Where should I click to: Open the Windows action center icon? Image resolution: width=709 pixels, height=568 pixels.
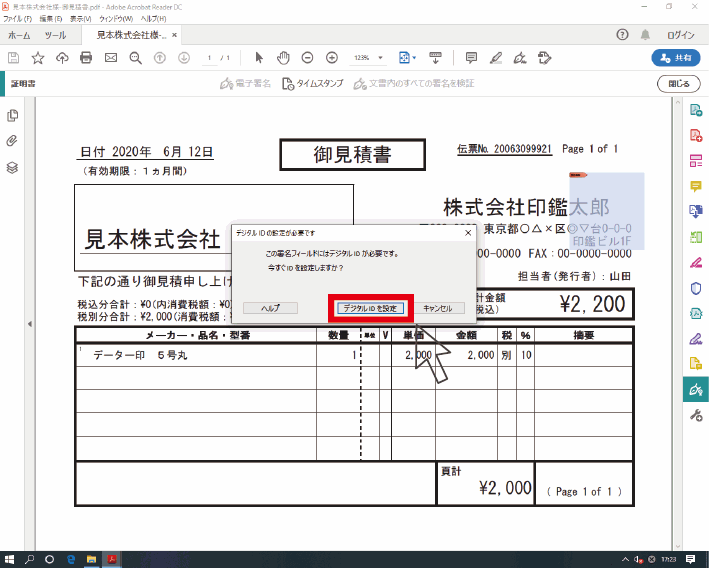pos(690,559)
